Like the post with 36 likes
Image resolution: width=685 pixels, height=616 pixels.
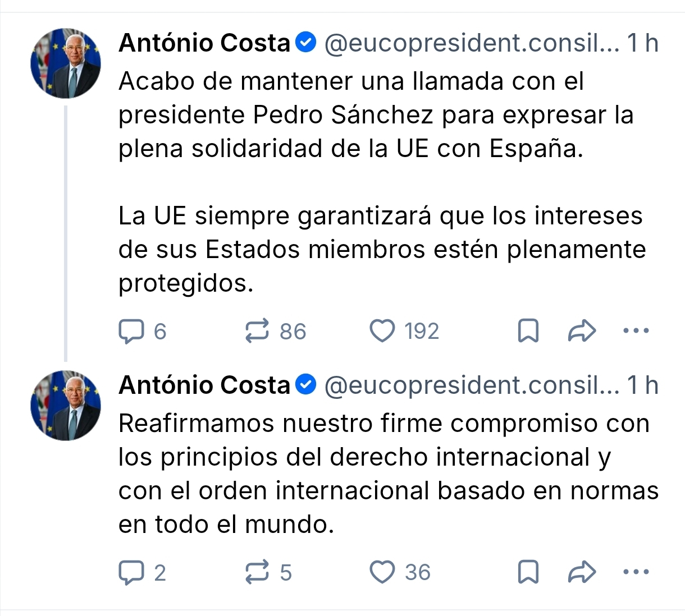pos(382,572)
